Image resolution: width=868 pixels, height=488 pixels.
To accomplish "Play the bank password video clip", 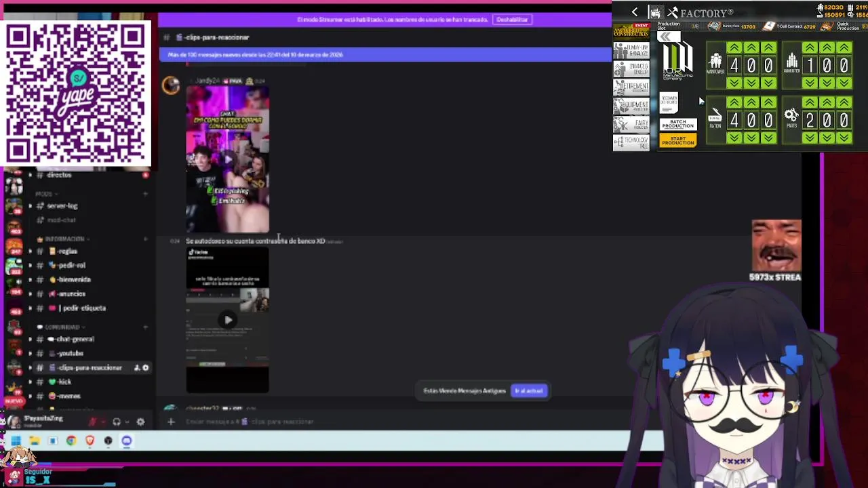I will coord(228,320).
